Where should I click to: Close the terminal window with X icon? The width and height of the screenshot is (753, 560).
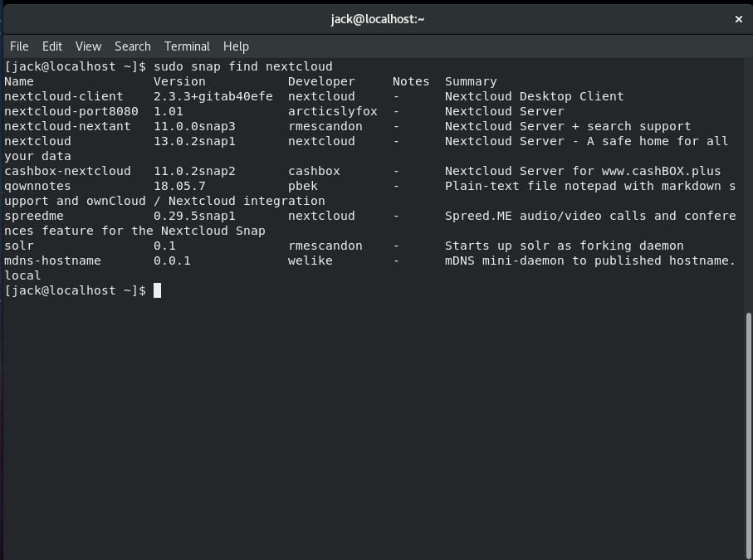tap(738, 19)
